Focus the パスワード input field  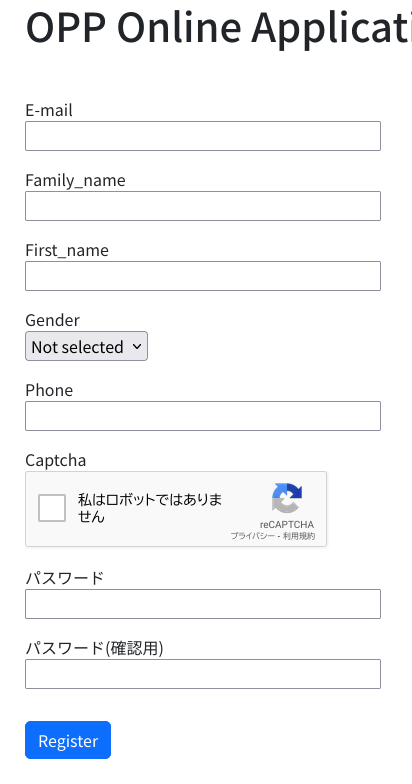(x=203, y=604)
